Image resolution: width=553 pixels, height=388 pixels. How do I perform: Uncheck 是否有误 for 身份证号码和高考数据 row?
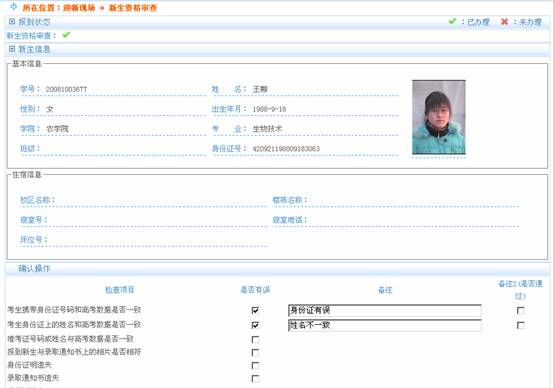(x=255, y=310)
